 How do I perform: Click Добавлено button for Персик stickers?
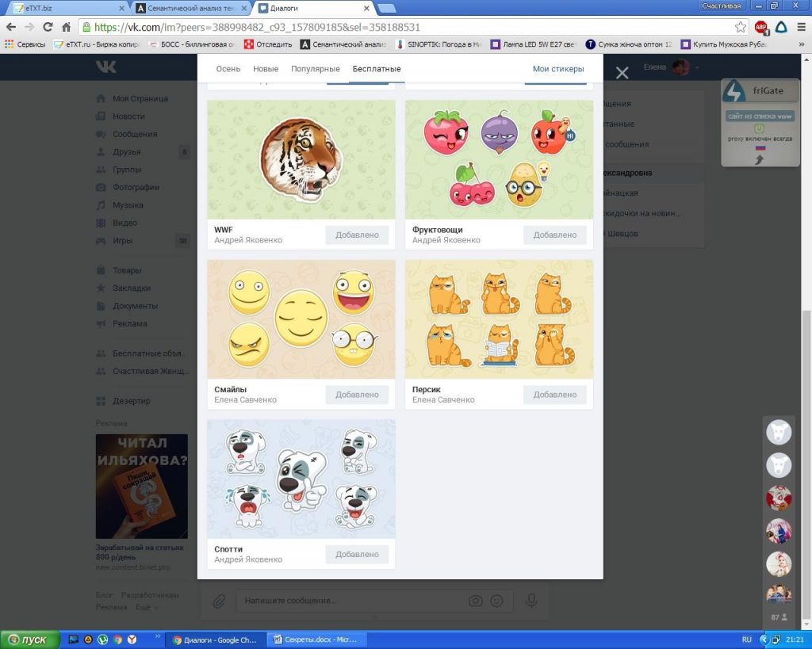point(555,395)
